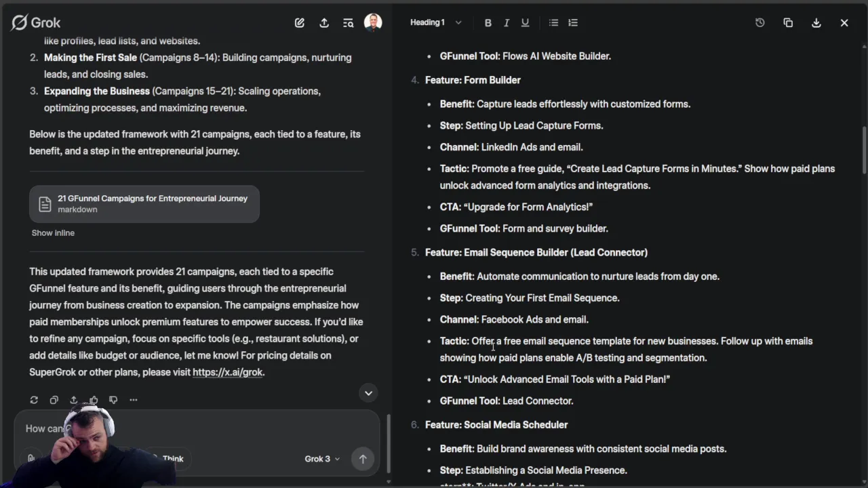Start a new chat with compose icon
Image resolution: width=868 pixels, height=488 pixels.
[300, 23]
